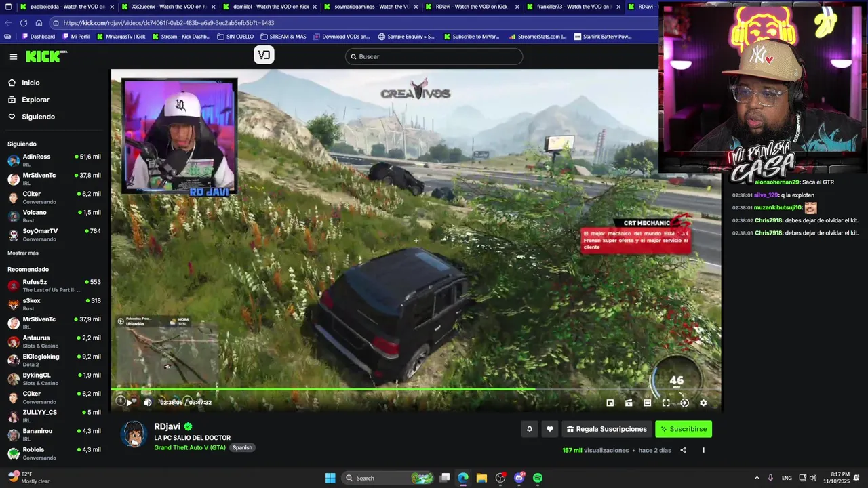Click Bananirou avatar in recommended list
Viewport: 868px width, 488px height.
pos(14,435)
